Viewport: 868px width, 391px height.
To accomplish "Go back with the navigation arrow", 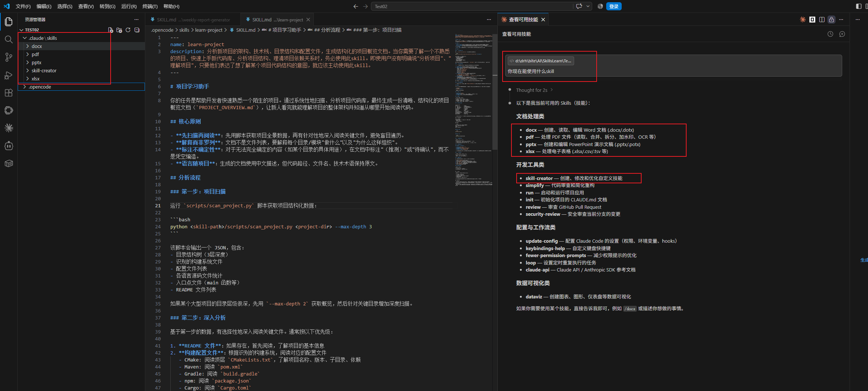I will [355, 6].
